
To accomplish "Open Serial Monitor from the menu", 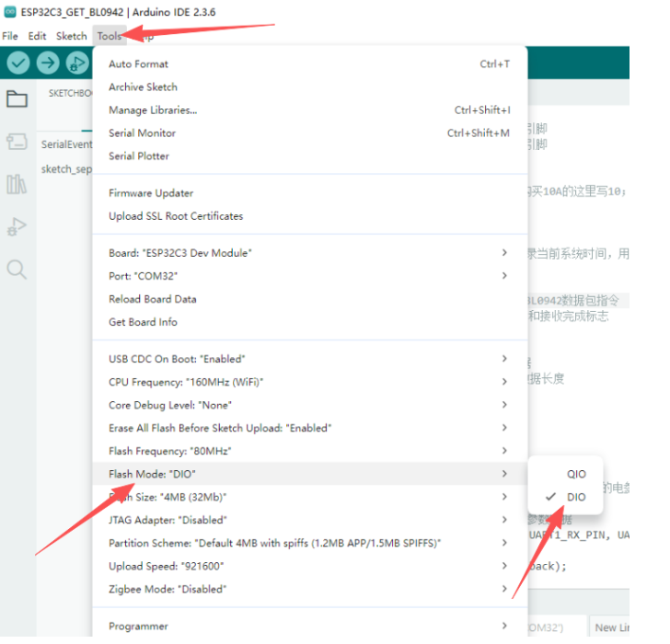I will 310,133.
